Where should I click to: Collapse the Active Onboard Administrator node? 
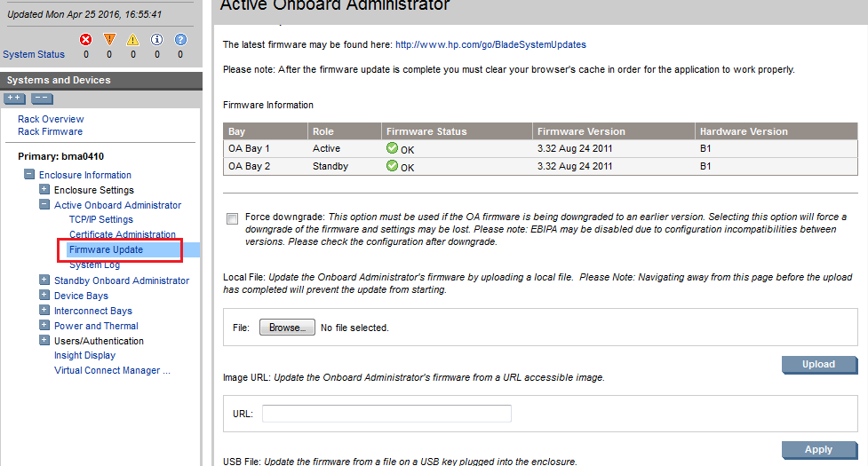pos(44,204)
